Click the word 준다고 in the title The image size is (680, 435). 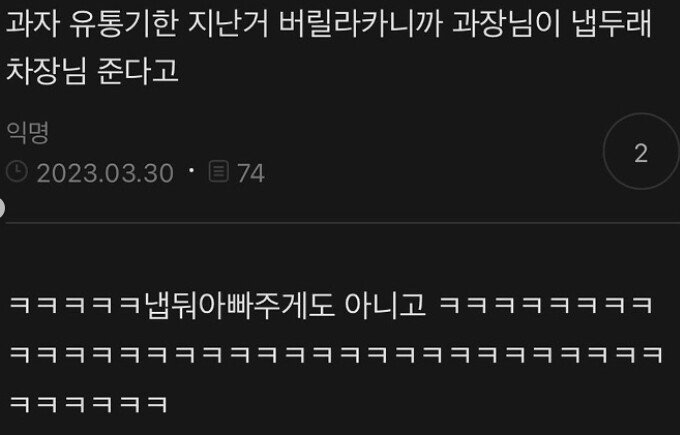coord(137,70)
